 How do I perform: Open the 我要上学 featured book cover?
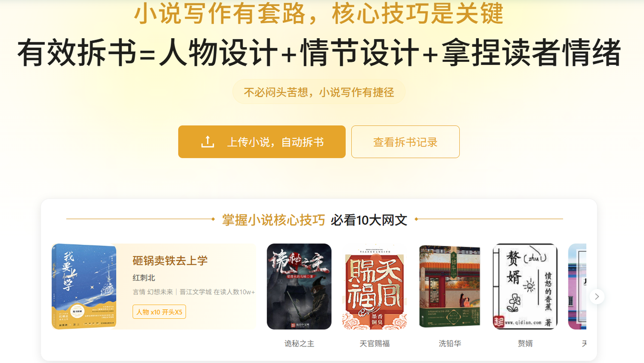(x=84, y=287)
